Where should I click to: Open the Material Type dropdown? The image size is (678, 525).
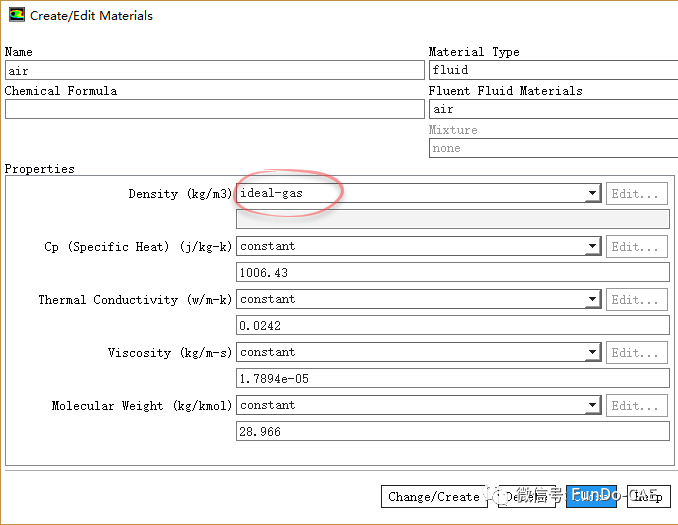[x=552, y=70]
